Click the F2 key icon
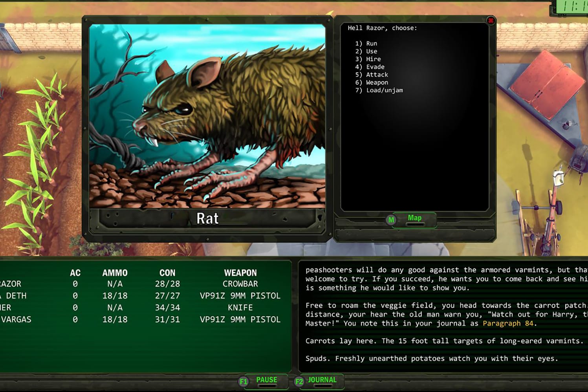Image resolution: width=588 pixels, height=392 pixels. coord(299,381)
